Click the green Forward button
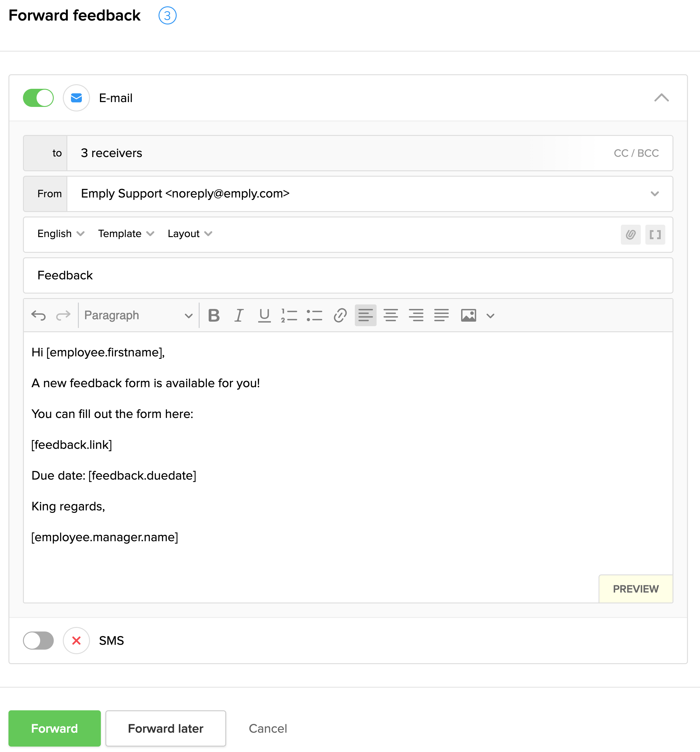Image resolution: width=700 pixels, height=752 pixels. pyautogui.click(x=54, y=728)
